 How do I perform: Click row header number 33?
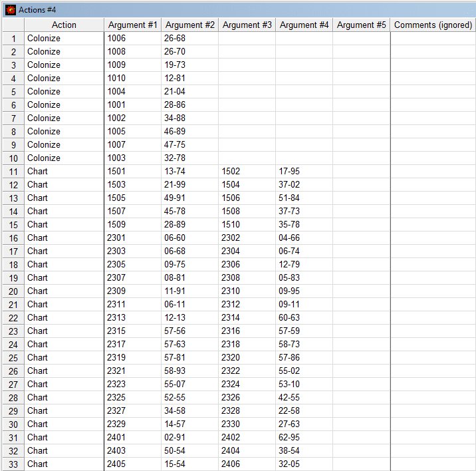tap(13, 464)
